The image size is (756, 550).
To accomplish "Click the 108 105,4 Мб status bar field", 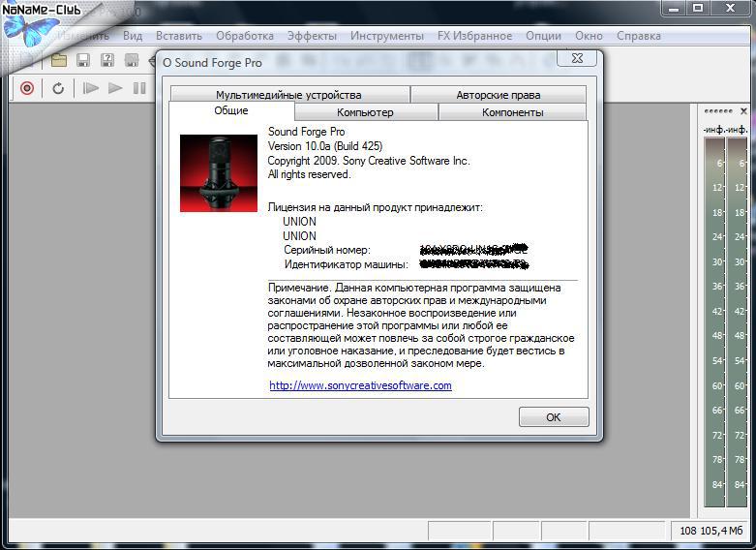I will tap(711, 531).
